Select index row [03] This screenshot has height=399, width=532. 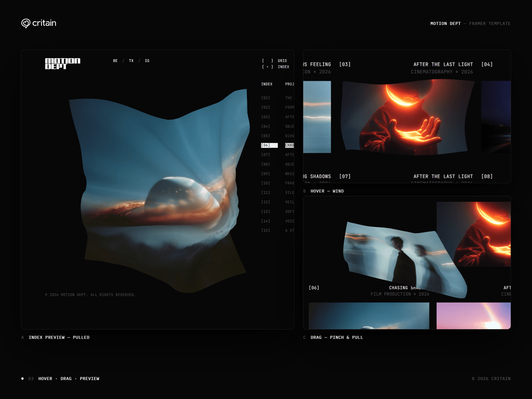[x=277, y=117]
